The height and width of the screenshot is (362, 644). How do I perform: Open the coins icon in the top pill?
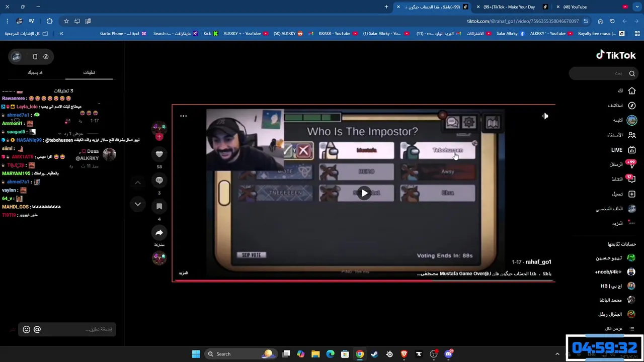click(x=46, y=57)
